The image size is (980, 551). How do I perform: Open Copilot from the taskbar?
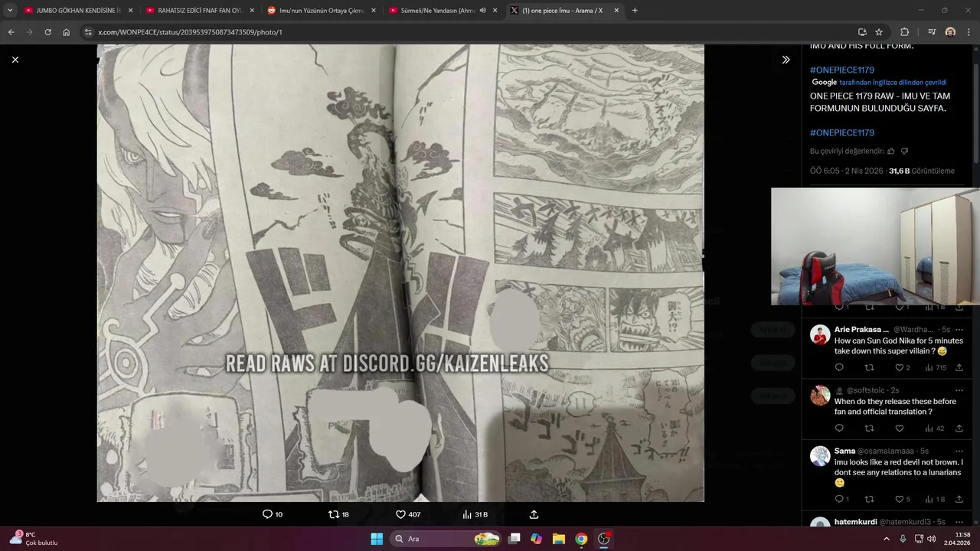536,539
